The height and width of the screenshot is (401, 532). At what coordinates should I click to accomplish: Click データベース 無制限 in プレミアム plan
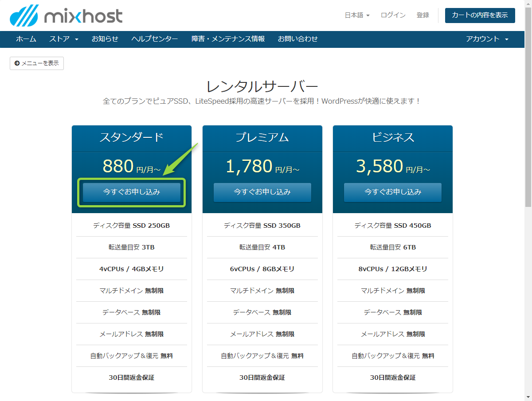262,312
